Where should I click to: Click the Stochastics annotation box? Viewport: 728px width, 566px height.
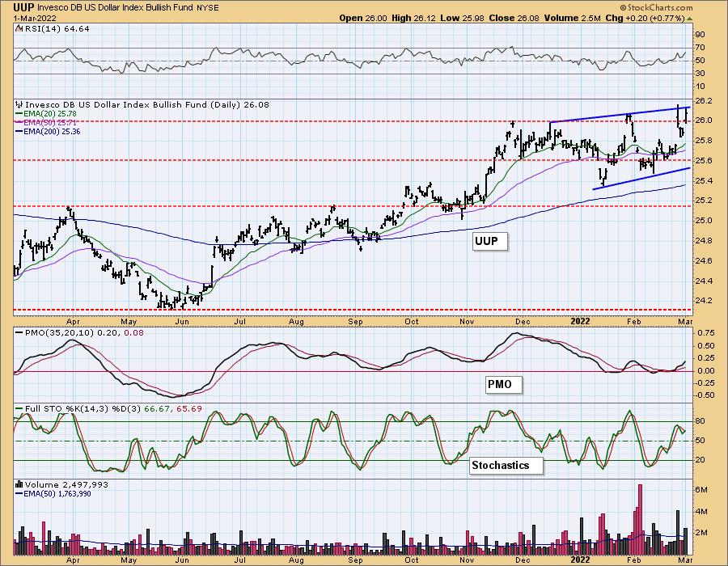506,465
